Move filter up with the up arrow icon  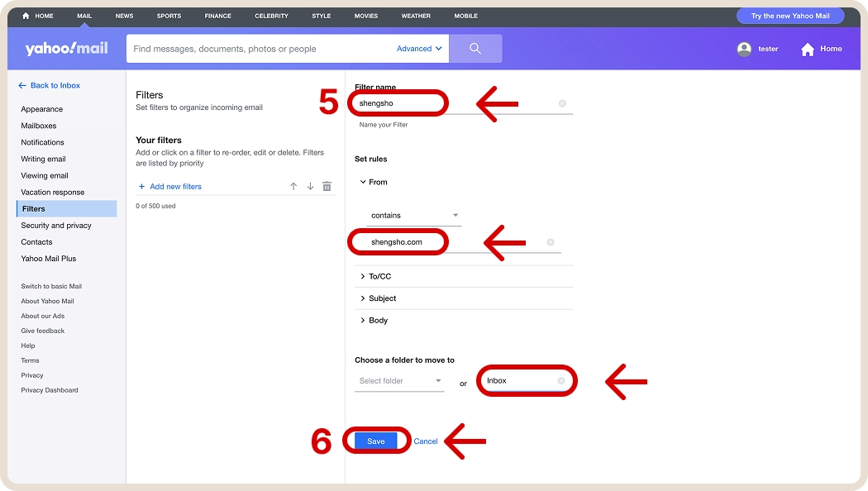point(293,186)
